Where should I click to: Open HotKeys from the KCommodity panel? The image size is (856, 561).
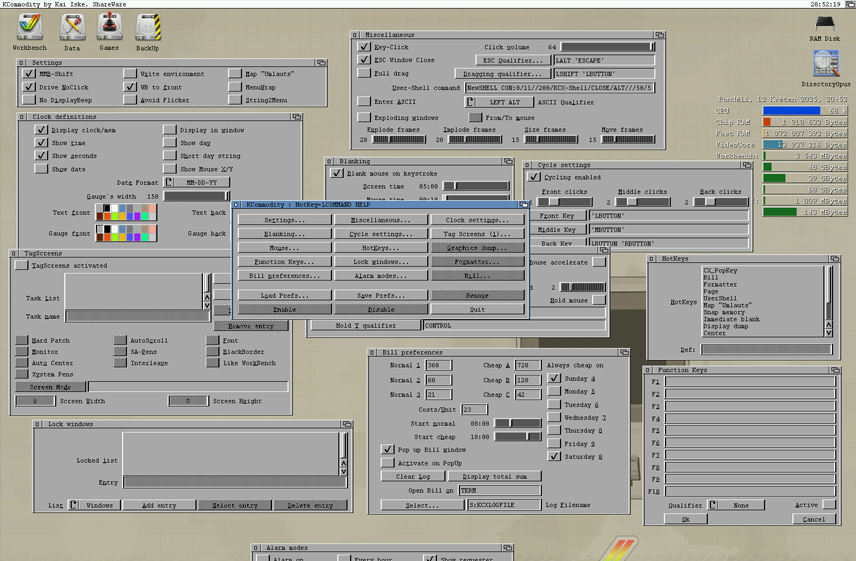(x=380, y=248)
